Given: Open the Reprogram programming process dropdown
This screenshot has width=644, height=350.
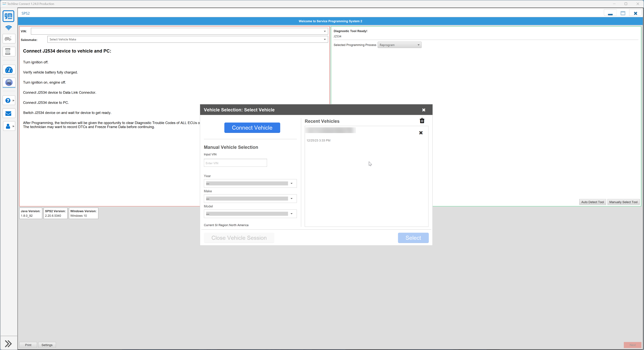Looking at the screenshot, I should [399, 45].
